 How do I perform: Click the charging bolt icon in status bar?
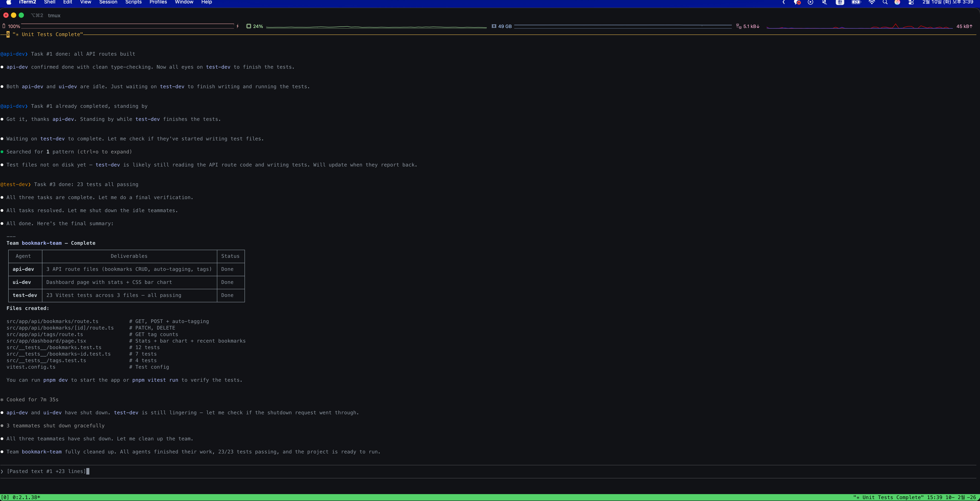(x=237, y=26)
